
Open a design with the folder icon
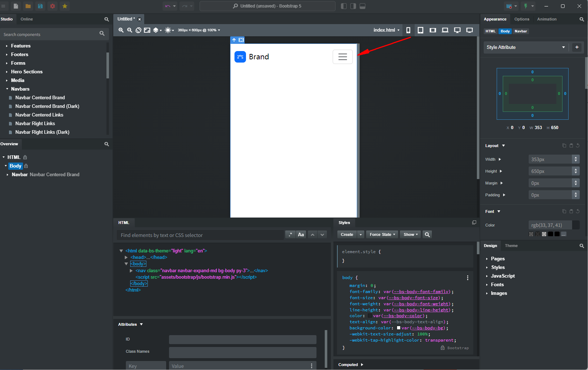pyautogui.click(x=28, y=6)
